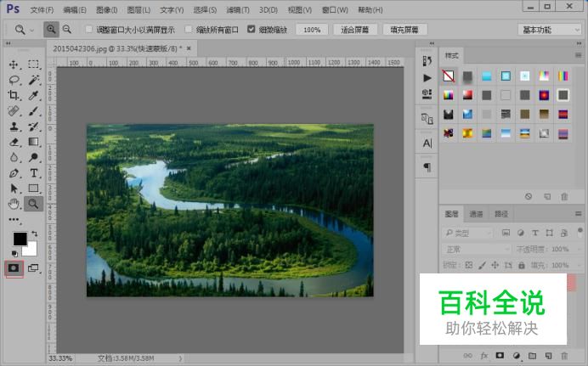588x366 pixels.
Task: Click the zoom percentage field 33.33%
Action: coord(60,358)
